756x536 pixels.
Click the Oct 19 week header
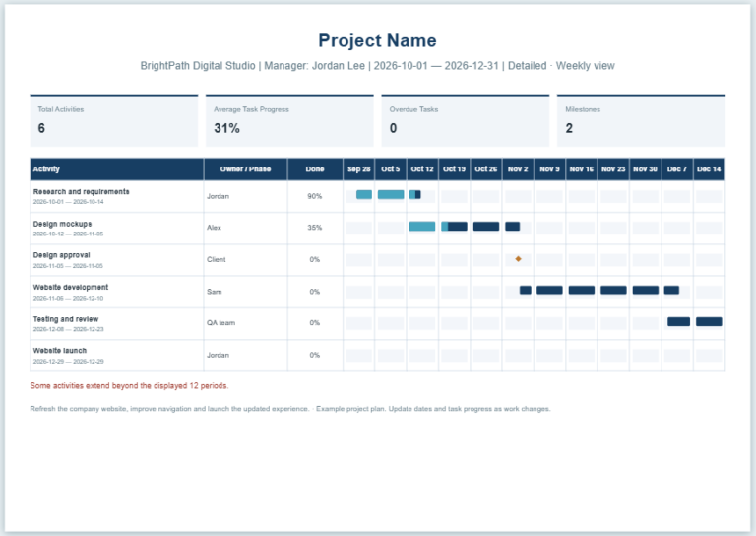click(x=454, y=169)
